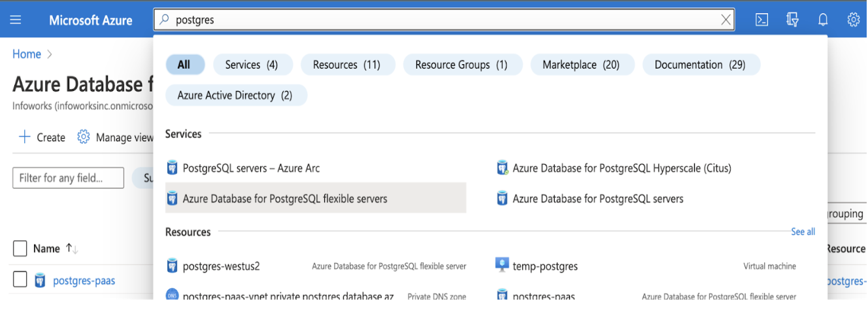Viewport: 868px width, 314px height.
Task: Click See all resources link
Action: coord(803,232)
